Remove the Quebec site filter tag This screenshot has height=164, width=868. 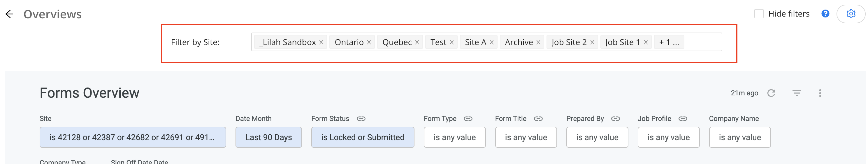click(417, 42)
